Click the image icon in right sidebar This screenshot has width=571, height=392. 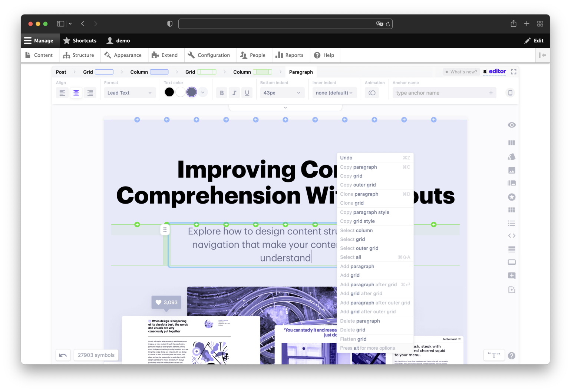[512, 170]
